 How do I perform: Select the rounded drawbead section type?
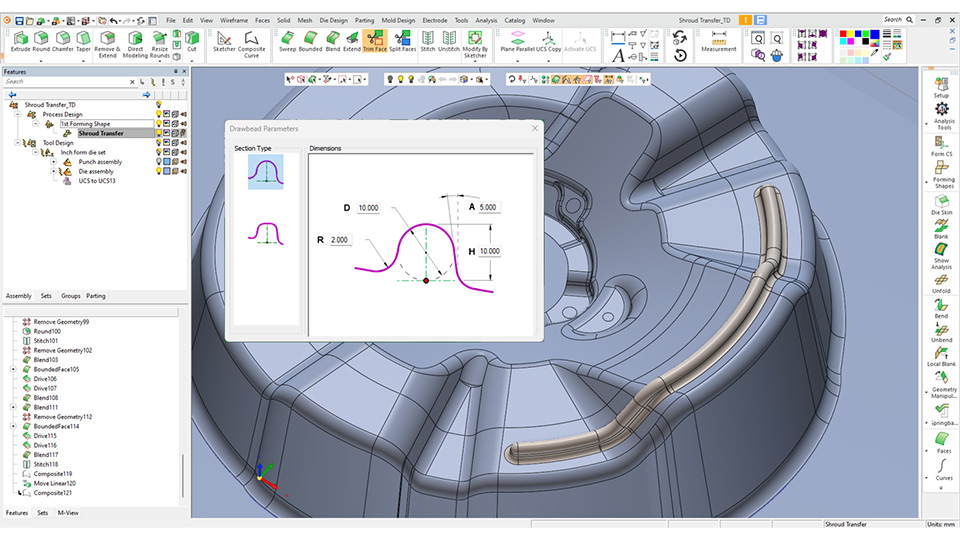click(266, 171)
